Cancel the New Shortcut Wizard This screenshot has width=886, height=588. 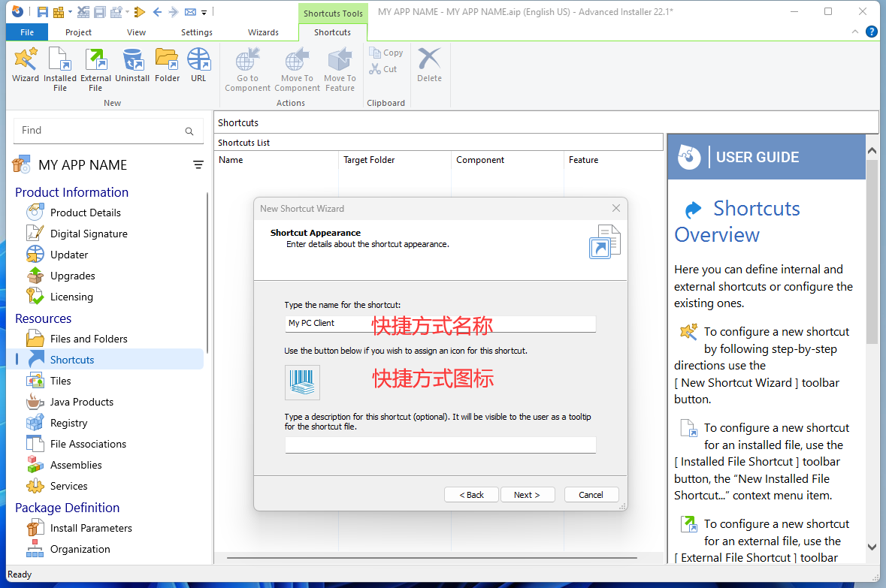591,495
